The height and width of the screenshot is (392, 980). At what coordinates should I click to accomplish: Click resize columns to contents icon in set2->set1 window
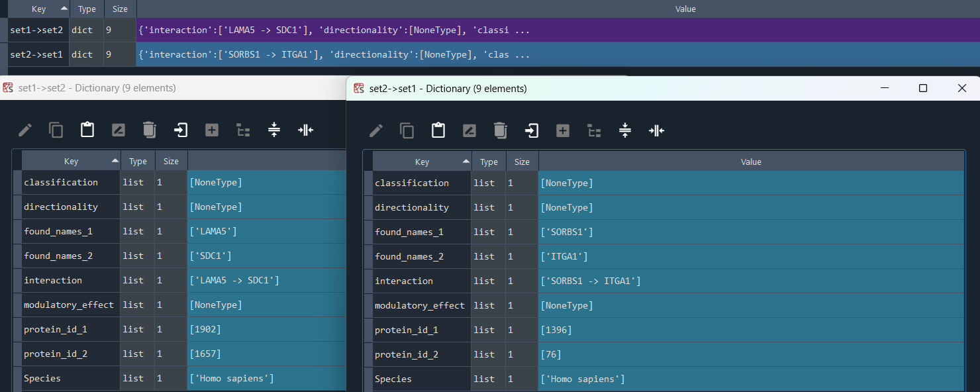(x=656, y=130)
